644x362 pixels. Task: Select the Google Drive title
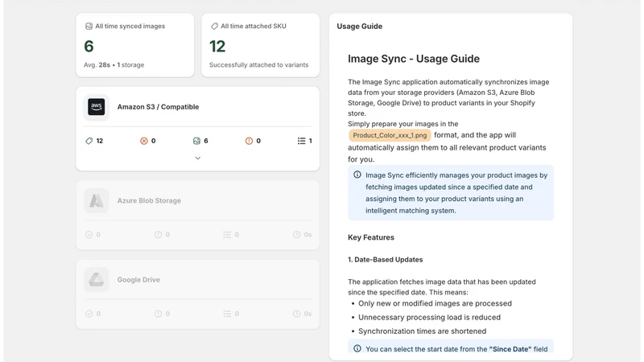coord(138,279)
